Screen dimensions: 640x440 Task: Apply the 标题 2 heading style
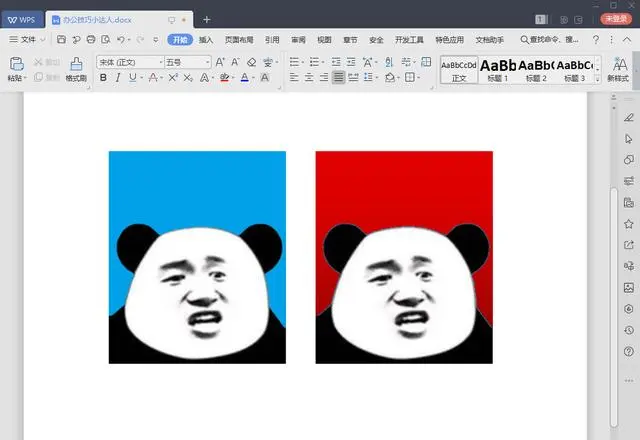(x=536, y=69)
